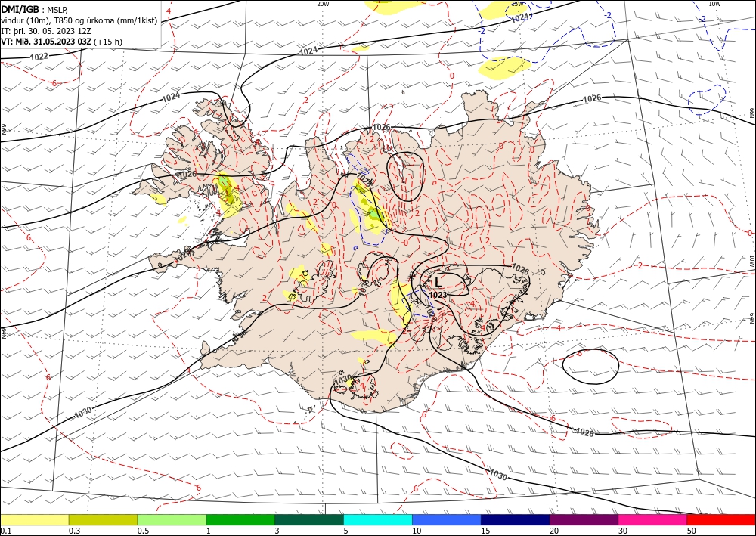Viewport: 756px width, 536px height.
Task: Pick the blue 10 mm legend swatch
Action: coord(447,519)
